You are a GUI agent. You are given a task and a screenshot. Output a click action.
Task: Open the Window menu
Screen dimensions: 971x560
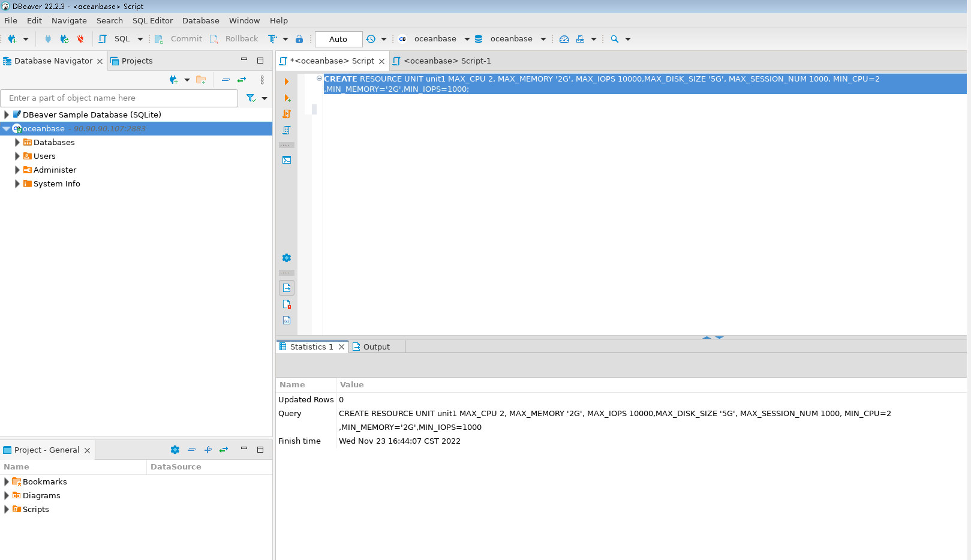coord(244,20)
